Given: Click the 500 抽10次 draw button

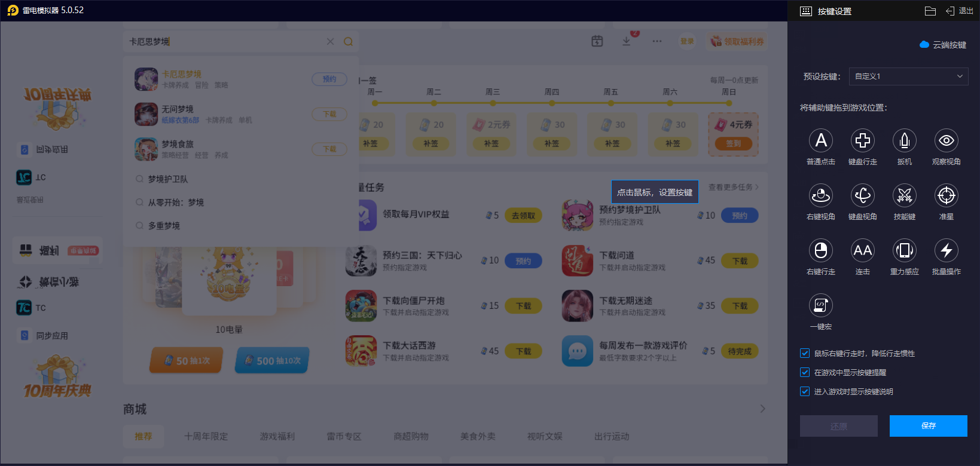Looking at the screenshot, I should coord(272,361).
